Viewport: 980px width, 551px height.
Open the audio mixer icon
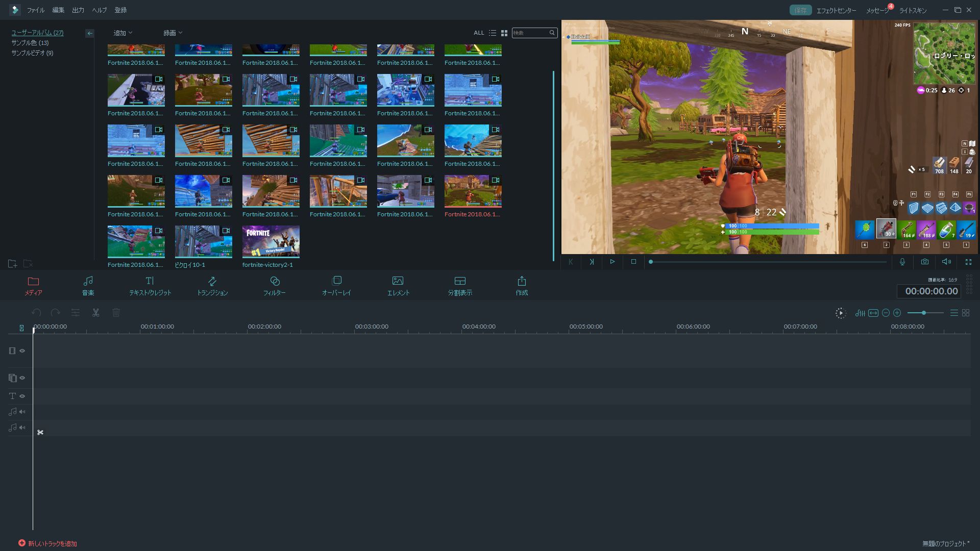(x=860, y=313)
